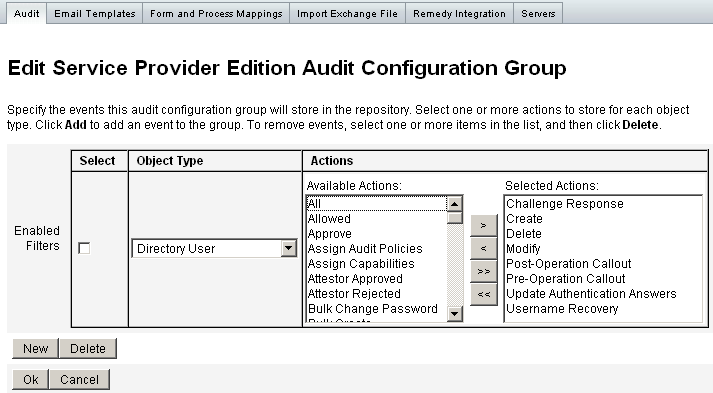Select 'Bulk Change Password' in Available Actions
Screen dimensions: 713x393
click(377, 309)
